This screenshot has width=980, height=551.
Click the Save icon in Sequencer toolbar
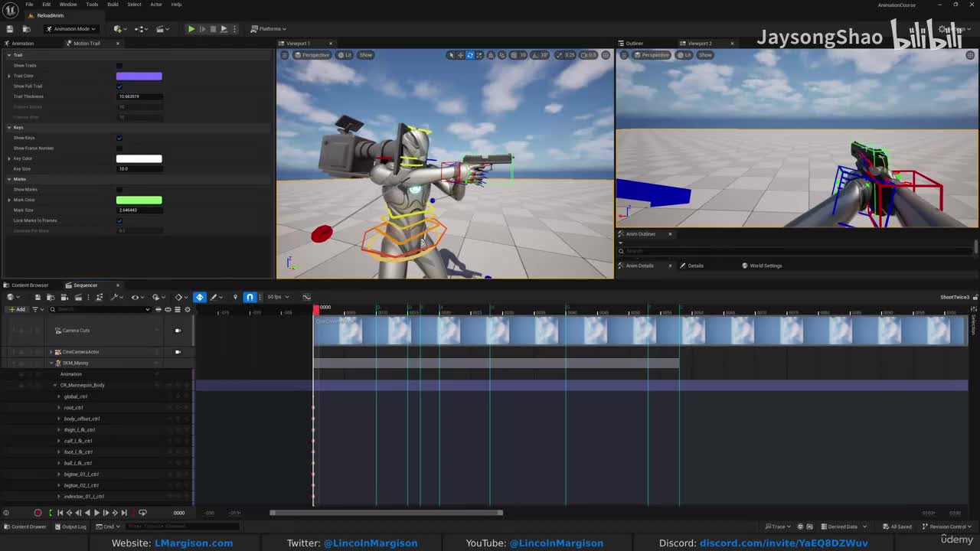click(38, 297)
